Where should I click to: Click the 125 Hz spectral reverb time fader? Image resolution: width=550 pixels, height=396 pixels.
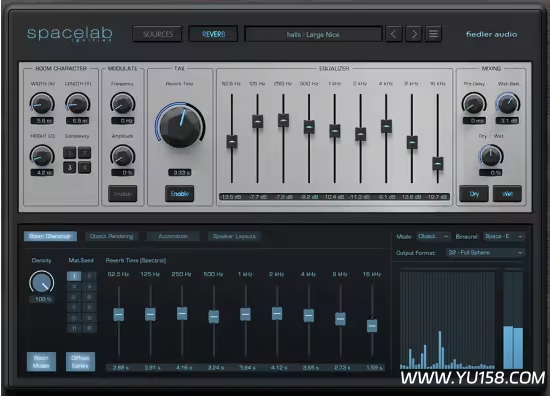(150, 314)
